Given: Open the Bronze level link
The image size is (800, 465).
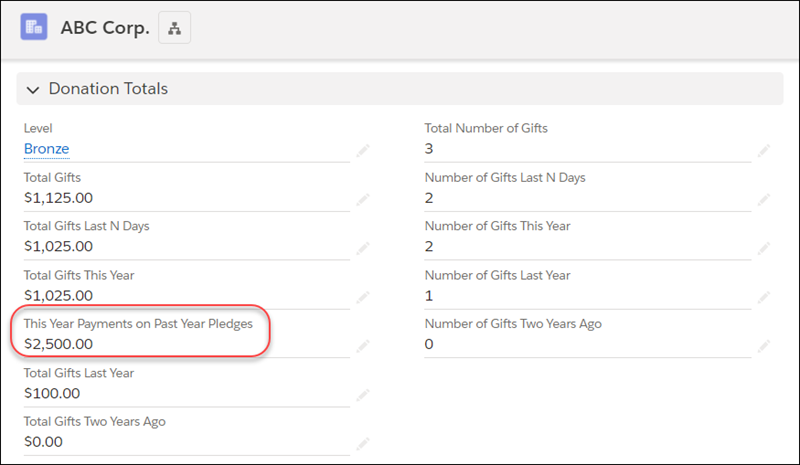Looking at the screenshot, I should [46, 149].
